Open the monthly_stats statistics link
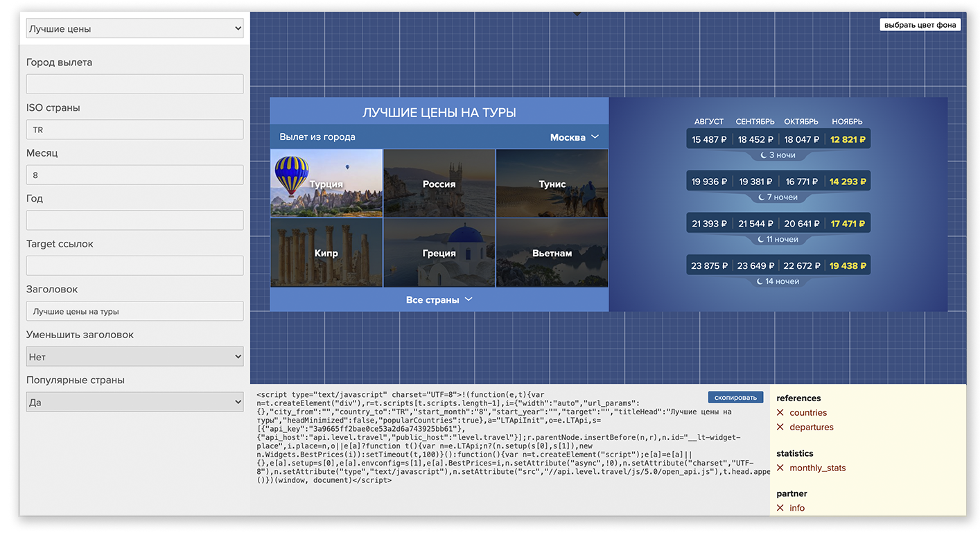980x537 pixels. pyautogui.click(x=818, y=468)
